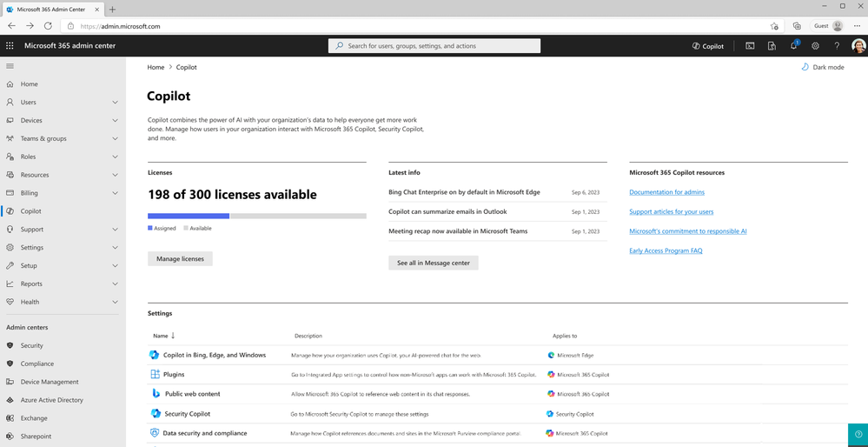
Task: Click the Data security and compliance shield icon
Action: pos(155,433)
